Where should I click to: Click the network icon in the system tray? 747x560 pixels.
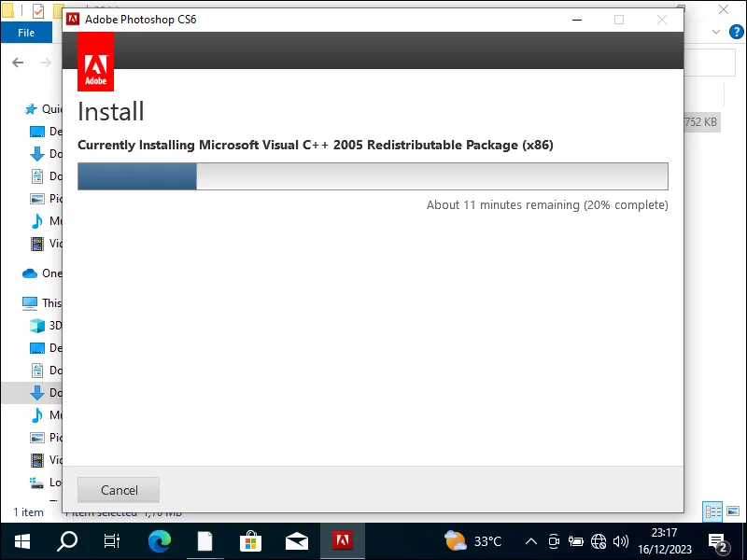599,539
